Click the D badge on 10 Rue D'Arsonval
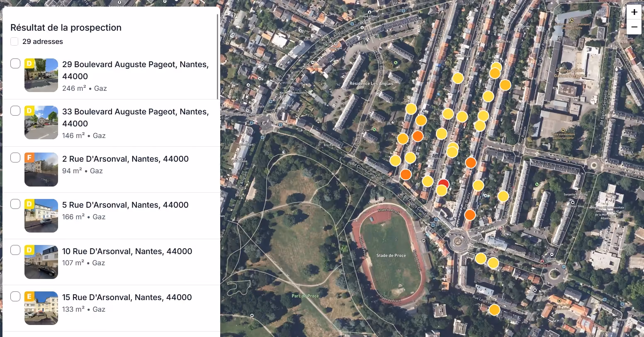 pos(29,250)
